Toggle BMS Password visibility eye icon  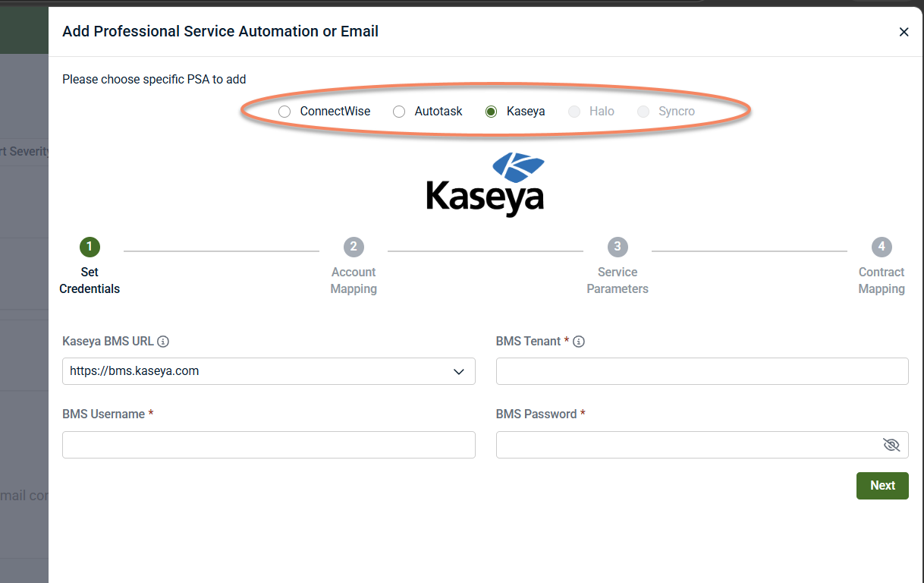tap(891, 445)
